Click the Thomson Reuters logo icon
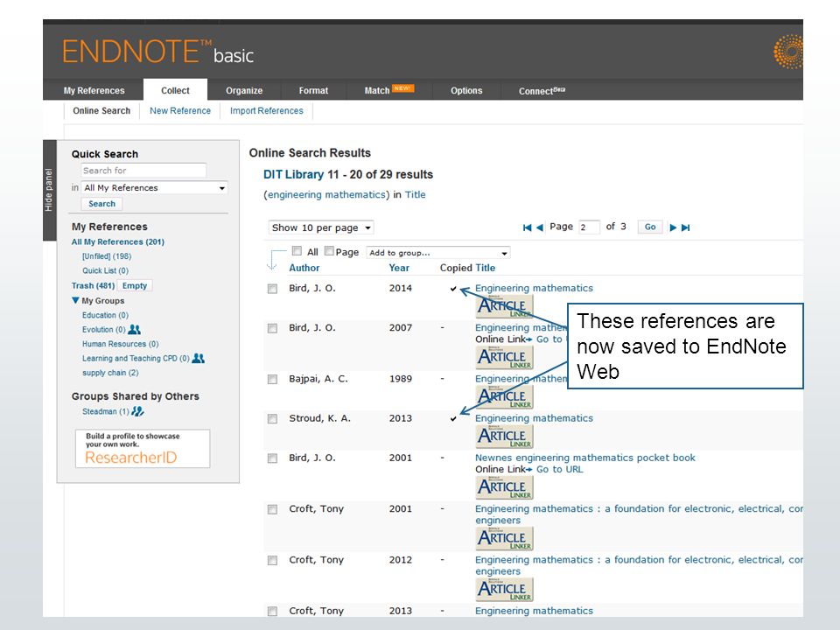Screen dimensions: 840x630 [x=788, y=52]
